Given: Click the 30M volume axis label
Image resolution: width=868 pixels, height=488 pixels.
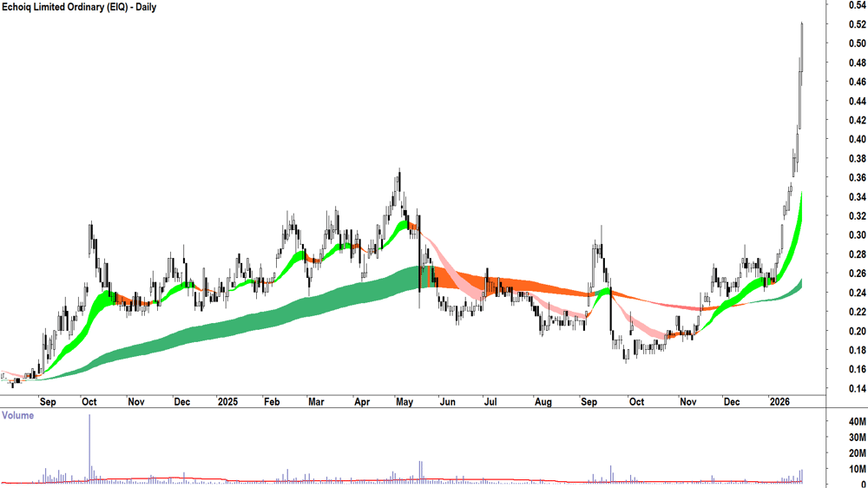Looking at the screenshot, I should point(857,438).
